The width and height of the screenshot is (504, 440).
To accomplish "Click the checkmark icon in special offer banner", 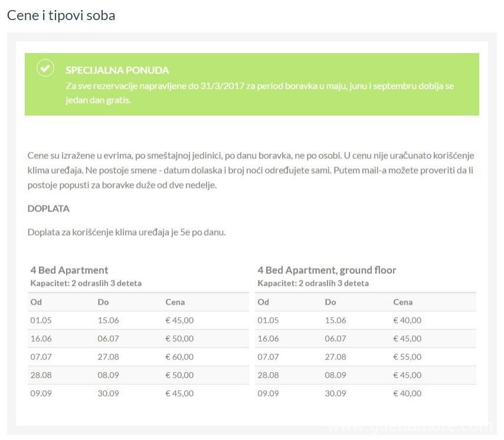I will [x=45, y=68].
